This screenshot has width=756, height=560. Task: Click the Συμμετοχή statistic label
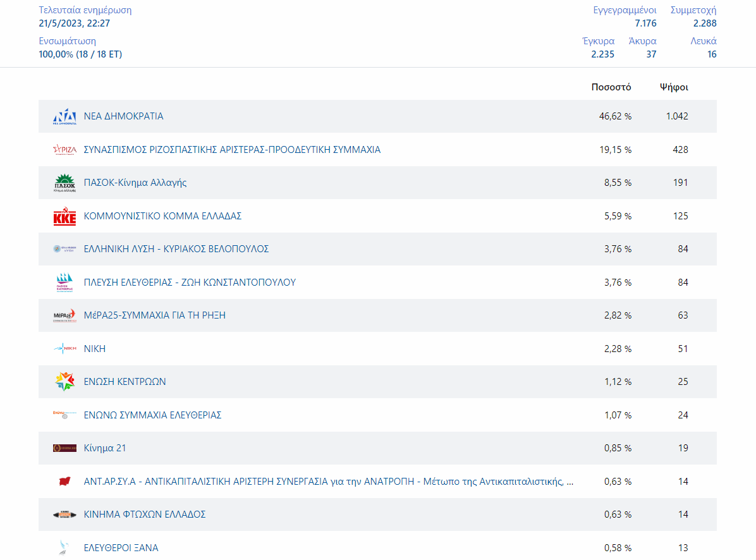[693, 10]
